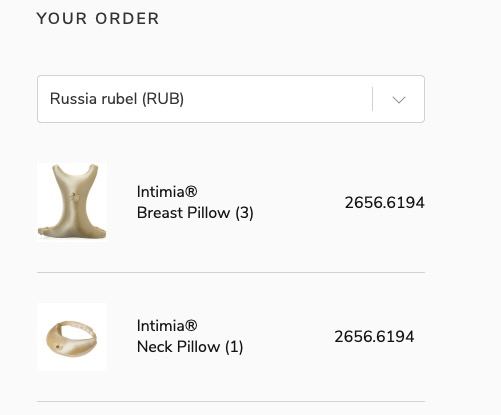Click the vertical separator in currency dropdown

pos(372,99)
